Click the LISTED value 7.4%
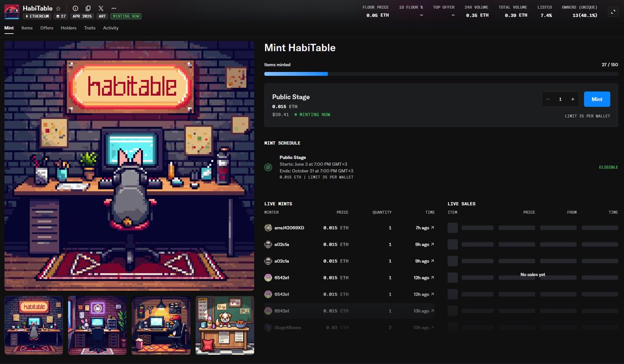The width and height of the screenshot is (624, 364). (x=545, y=16)
